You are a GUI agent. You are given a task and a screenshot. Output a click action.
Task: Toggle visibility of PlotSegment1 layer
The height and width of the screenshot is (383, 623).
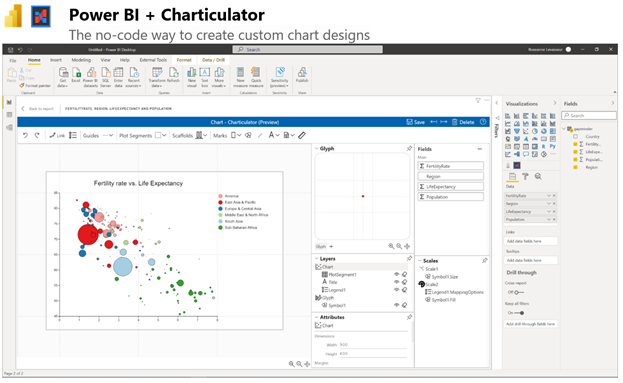(396, 275)
